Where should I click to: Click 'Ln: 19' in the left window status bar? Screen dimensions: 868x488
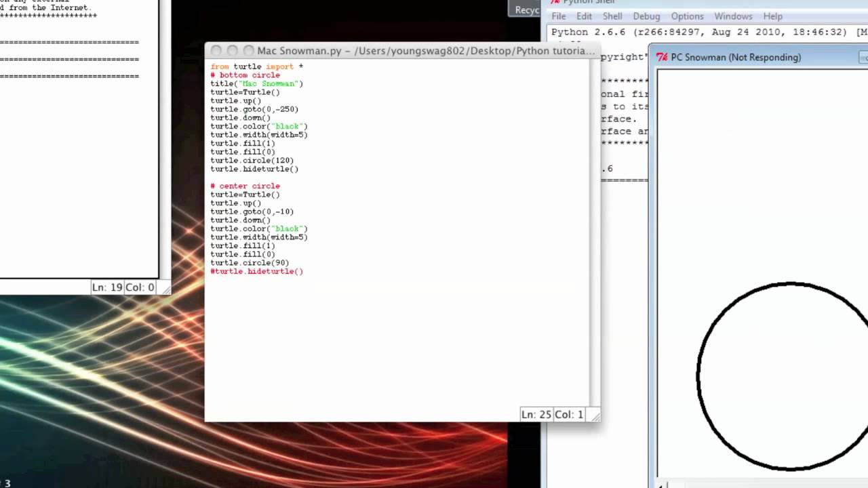coord(107,287)
